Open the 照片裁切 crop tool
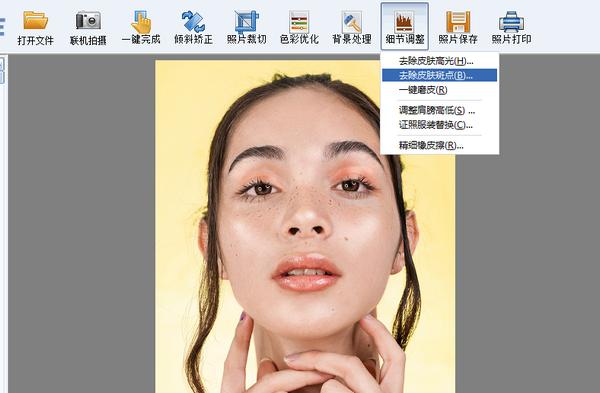This screenshot has width=600, height=393. 246,28
